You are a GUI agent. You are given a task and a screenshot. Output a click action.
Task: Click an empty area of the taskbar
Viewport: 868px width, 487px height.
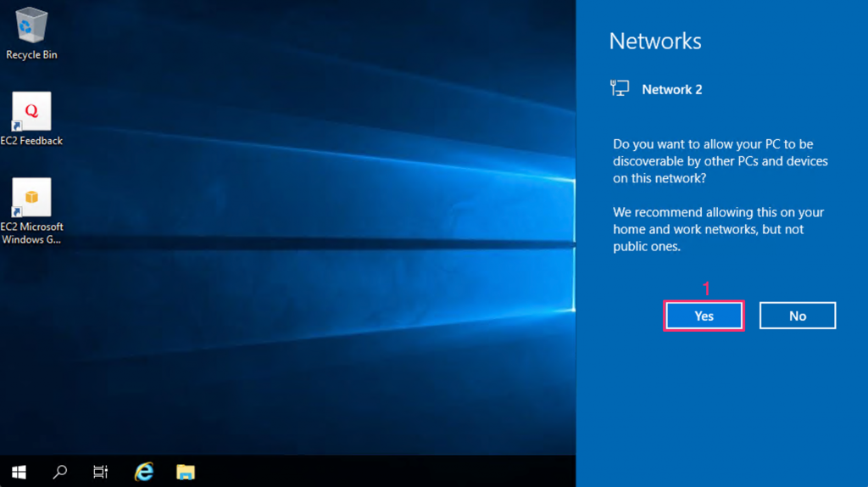[381, 472]
